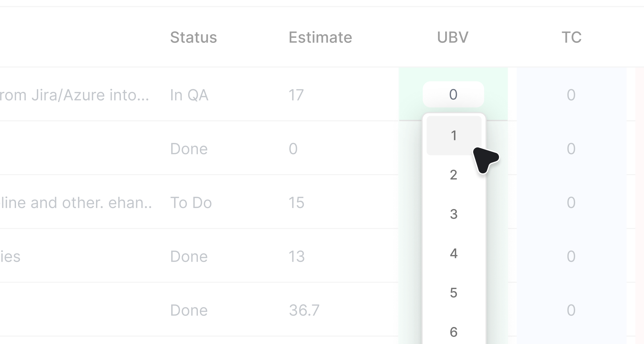Select option 1 in UBV dropdown
The width and height of the screenshot is (644, 344).
[454, 135]
